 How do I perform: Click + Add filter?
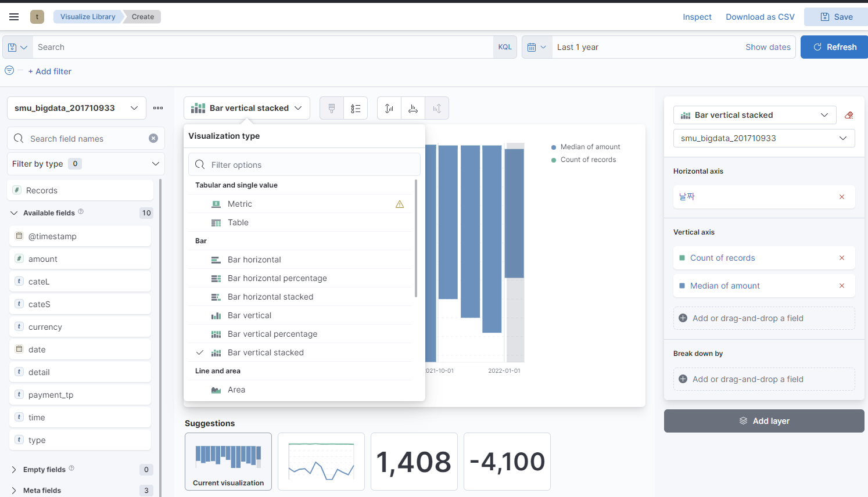tap(50, 71)
